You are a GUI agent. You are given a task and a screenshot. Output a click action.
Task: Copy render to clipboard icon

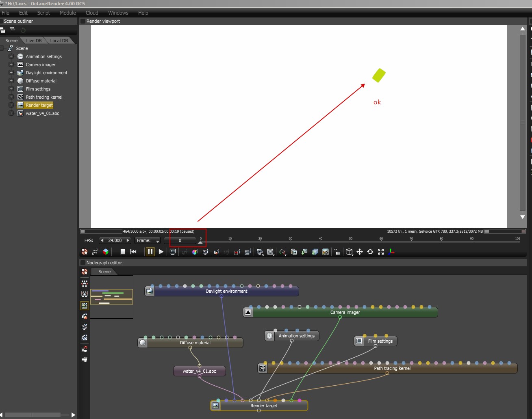pyautogui.click(x=294, y=252)
